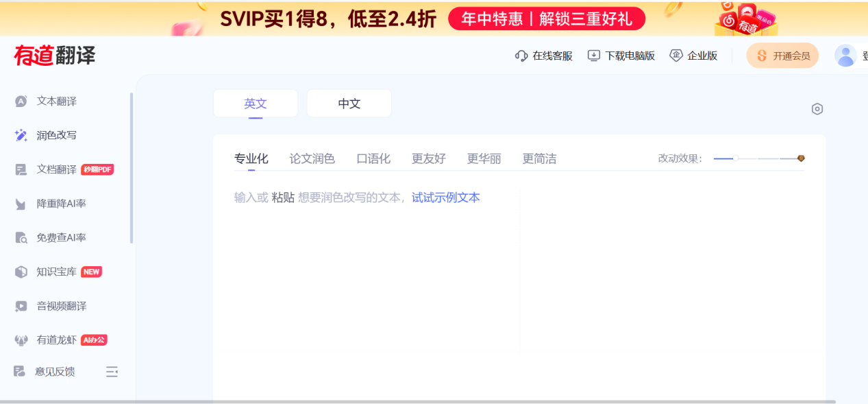This screenshot has height=404, width=868.
Task: Click the orange S coin icon in 开通会员
Action: [762, 56]
